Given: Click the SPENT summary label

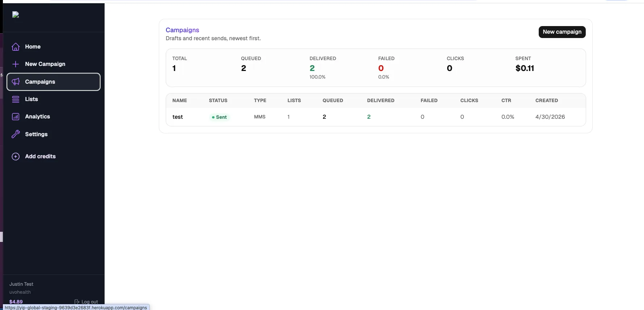Looking at the screenshot, I should [523, 58].
